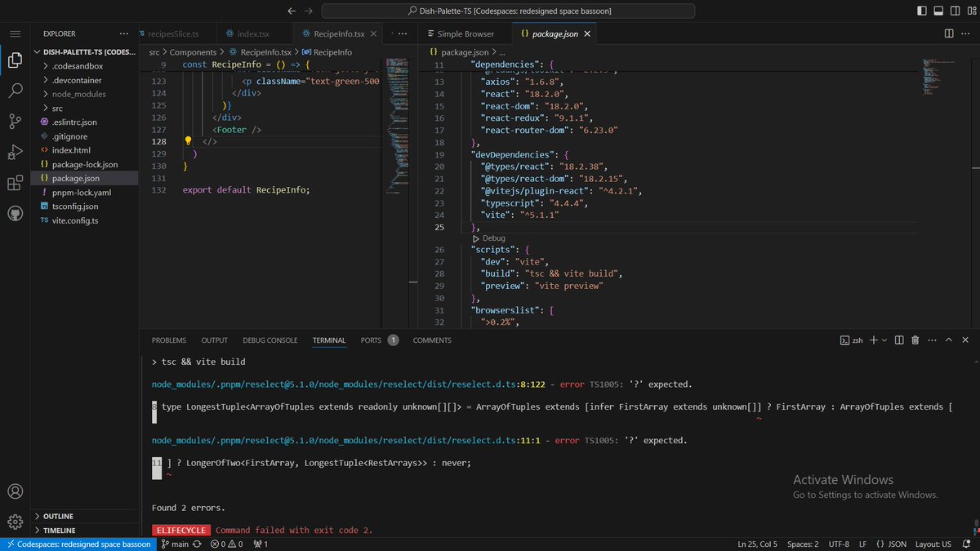Viewport: 980px width, 551px height.
Task: Collapse the DISH-PALETTE-TS root folder
Action: click(86, 52)
